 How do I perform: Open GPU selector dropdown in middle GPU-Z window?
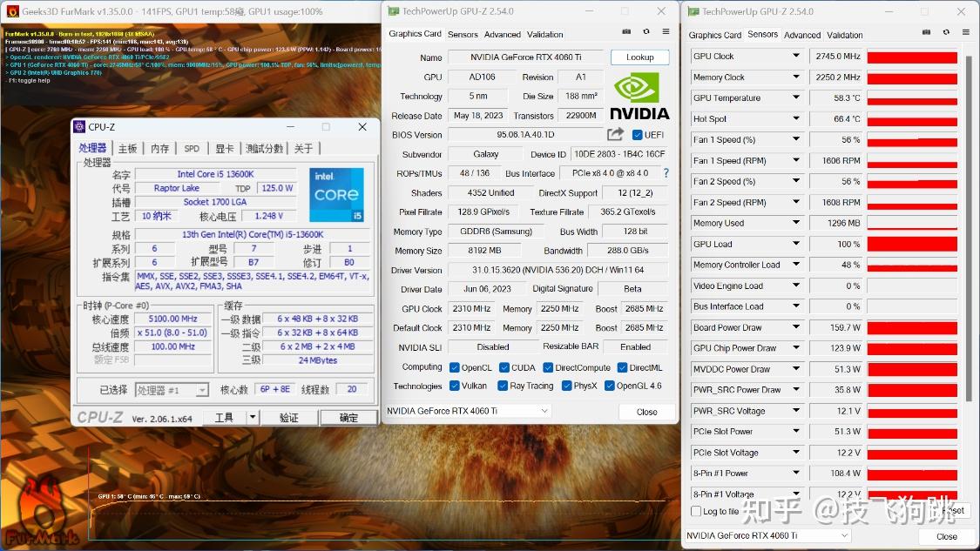(x=544, y=411)
